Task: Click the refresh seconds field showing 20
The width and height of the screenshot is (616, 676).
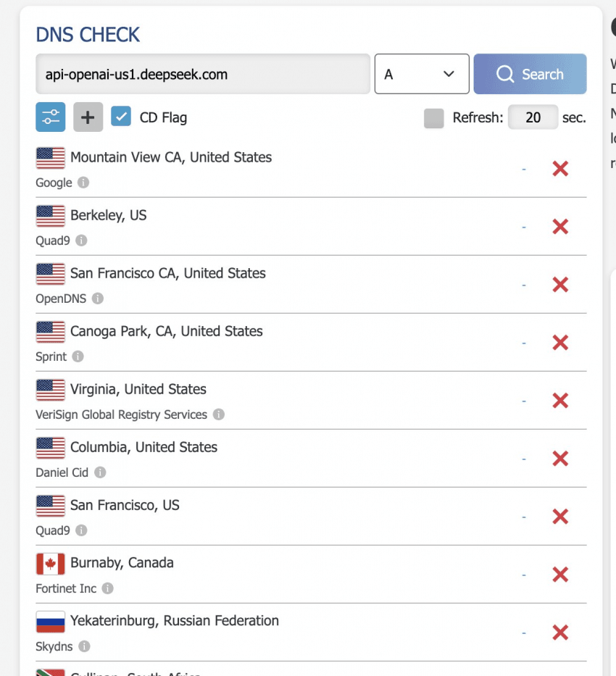Action: [533, 117]
